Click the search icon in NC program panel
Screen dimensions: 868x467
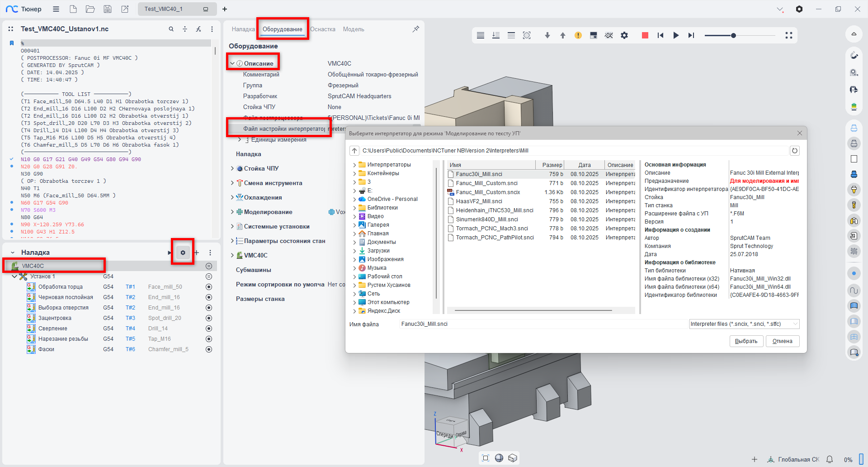pos(171,29)
